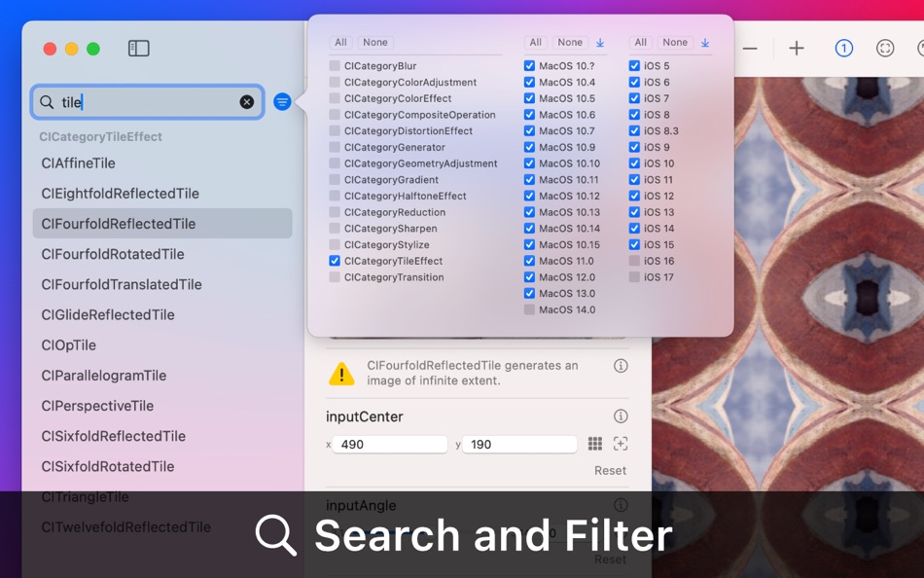Click the search magnifier icon

47,102
